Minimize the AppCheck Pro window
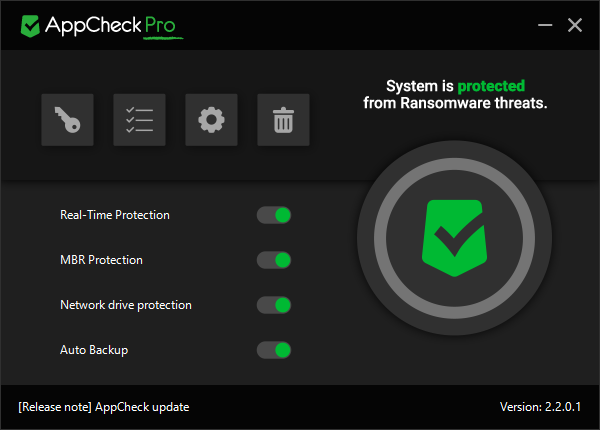Screen dimensions: 600x430 [x=543, y=25]
